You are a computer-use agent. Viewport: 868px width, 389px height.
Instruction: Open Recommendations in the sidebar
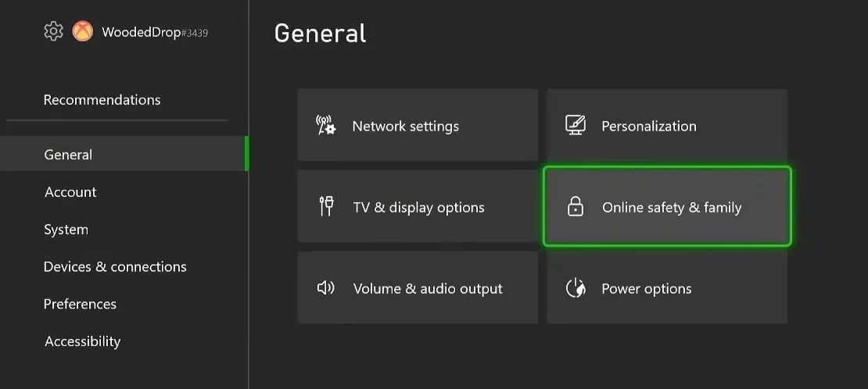click(x=102, y=100)
